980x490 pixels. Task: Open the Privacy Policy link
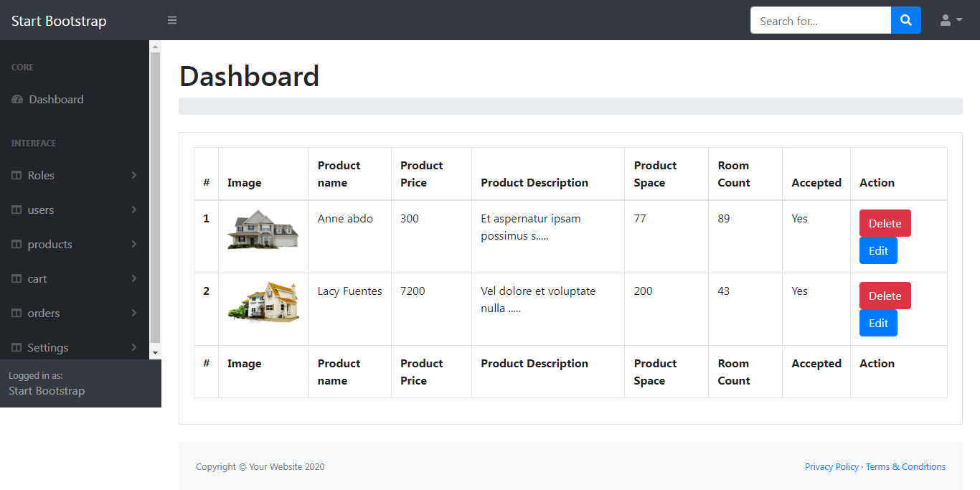coord(831,467)
